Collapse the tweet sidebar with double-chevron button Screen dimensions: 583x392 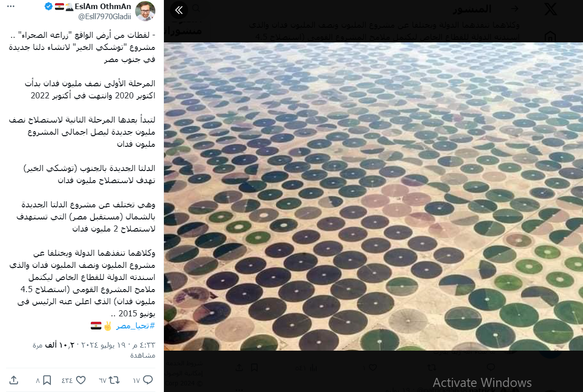point(179,10)
